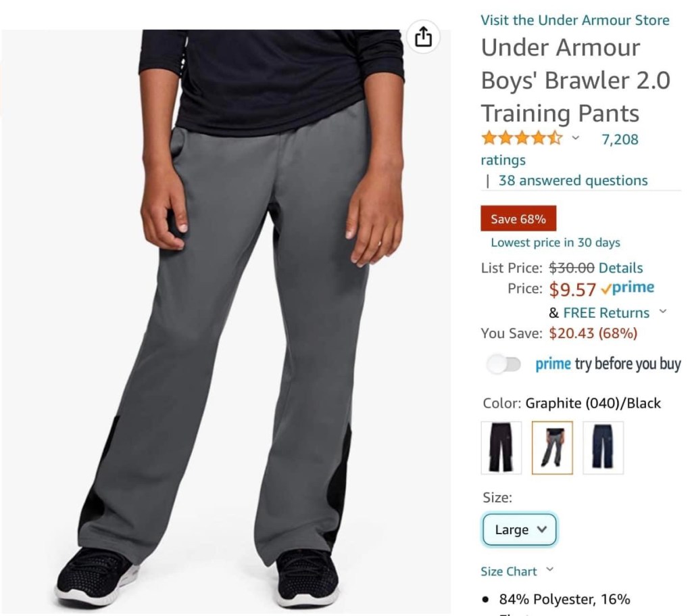
Task: Open the 7,208 ratings link
Action: pos(620,139)
